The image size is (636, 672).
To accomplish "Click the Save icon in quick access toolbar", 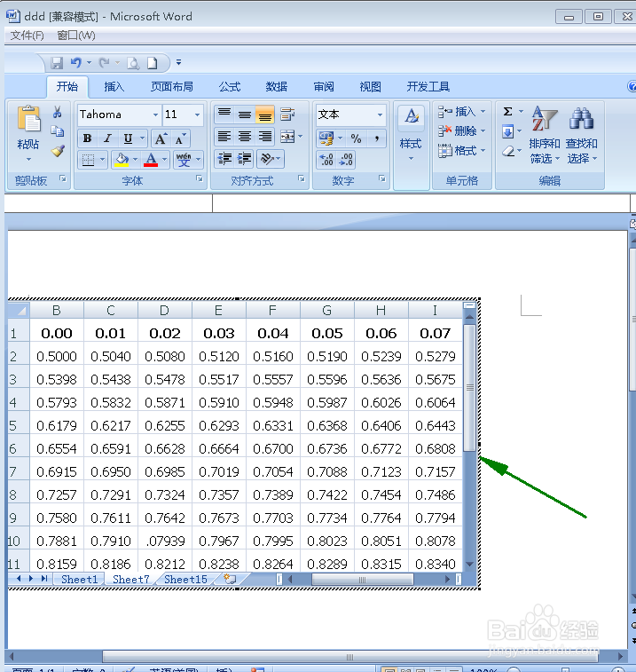I will point(57,63).
